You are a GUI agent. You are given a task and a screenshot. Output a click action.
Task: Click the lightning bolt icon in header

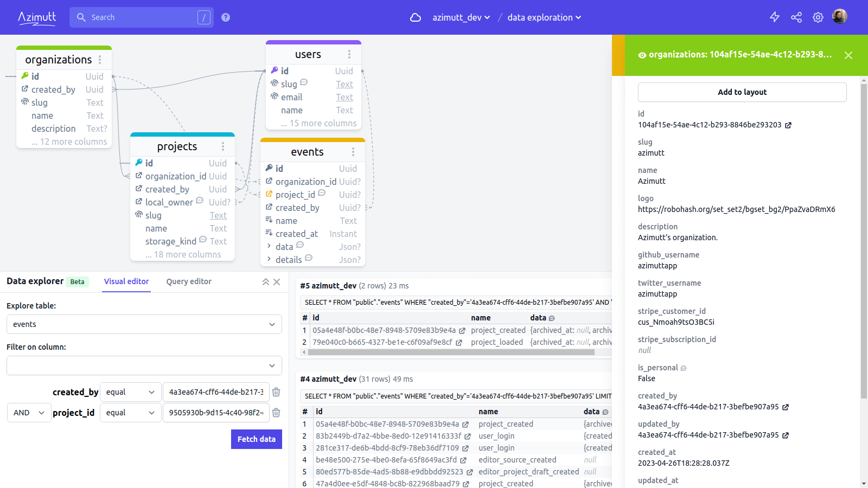(775, 17)
